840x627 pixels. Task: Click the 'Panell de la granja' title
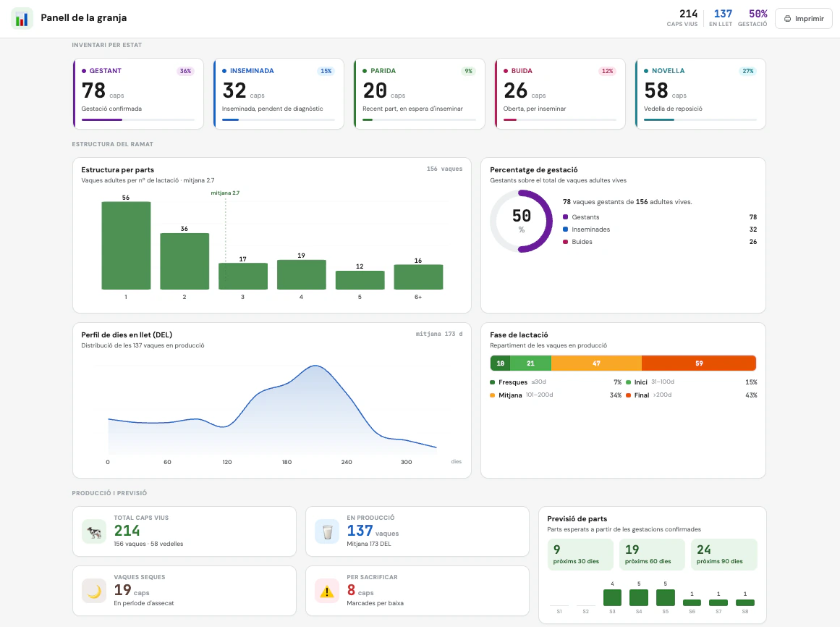pyautogui.click(x=84, y=17)
